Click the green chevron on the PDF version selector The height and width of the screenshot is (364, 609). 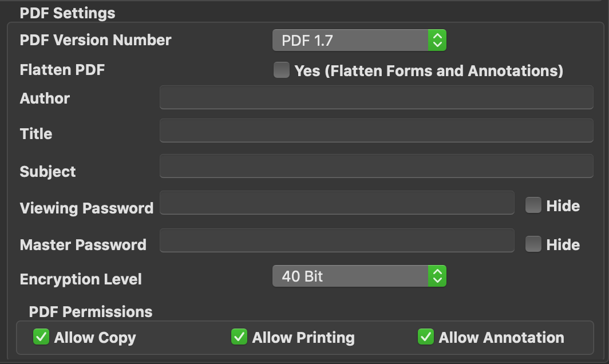[438, 40]
